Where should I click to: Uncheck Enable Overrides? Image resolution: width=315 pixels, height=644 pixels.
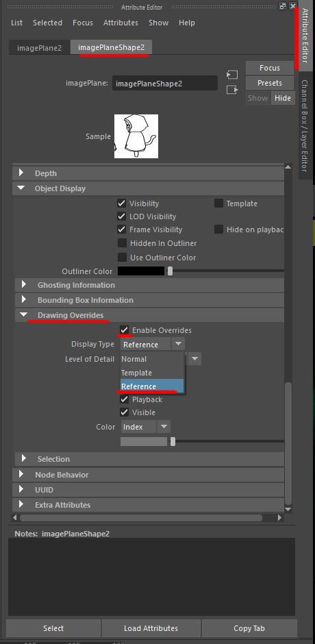pyautogui.click(x=125, y=330)
